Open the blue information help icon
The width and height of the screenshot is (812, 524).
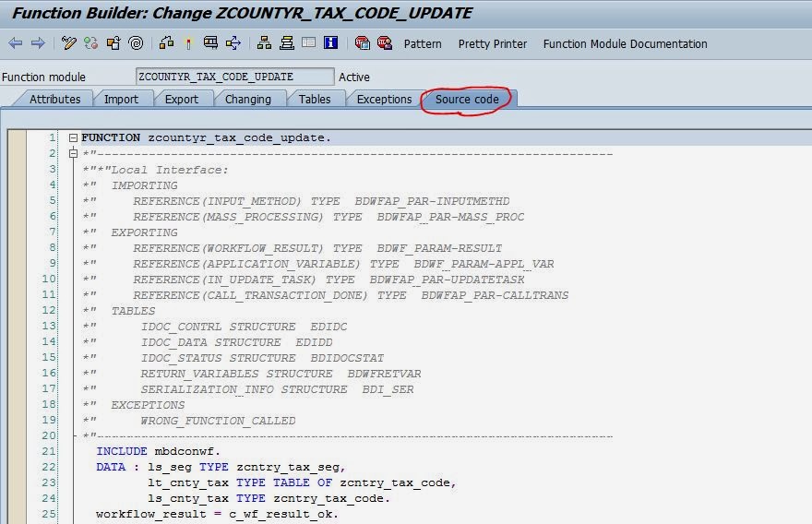click(331, 42)
